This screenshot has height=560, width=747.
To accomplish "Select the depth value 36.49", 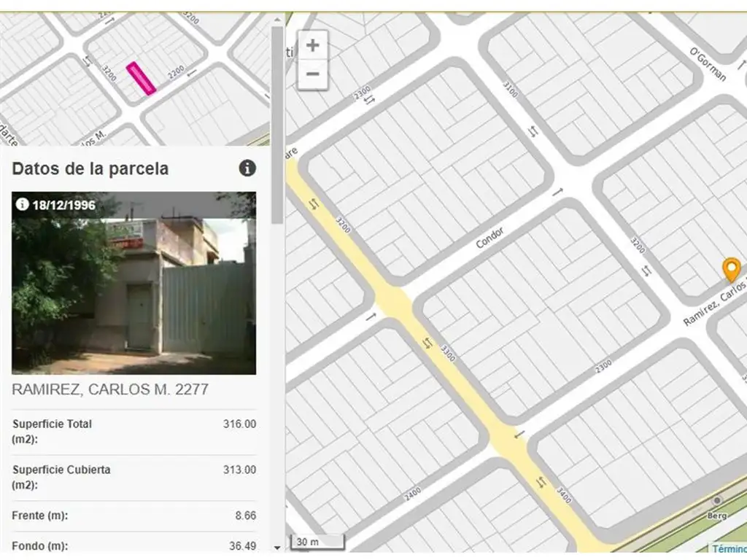I will [x=242, y=545].
